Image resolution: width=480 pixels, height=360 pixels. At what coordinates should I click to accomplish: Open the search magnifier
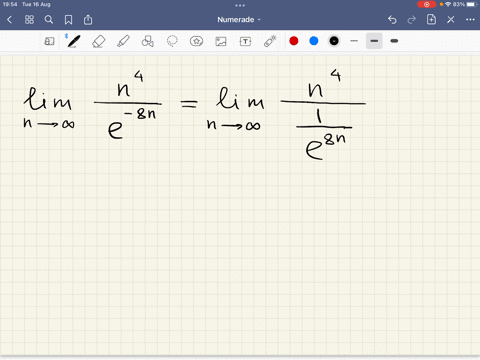[49, 20]
